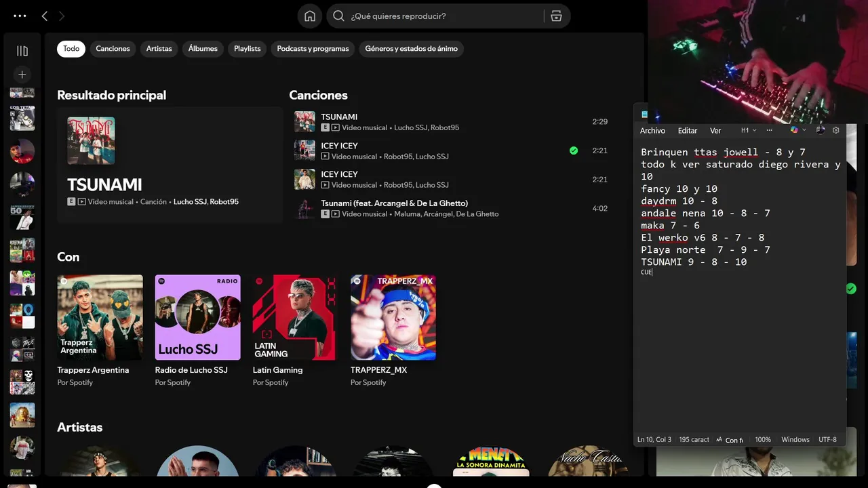Open the Archivo menu in Notepad

pos(652,131)
